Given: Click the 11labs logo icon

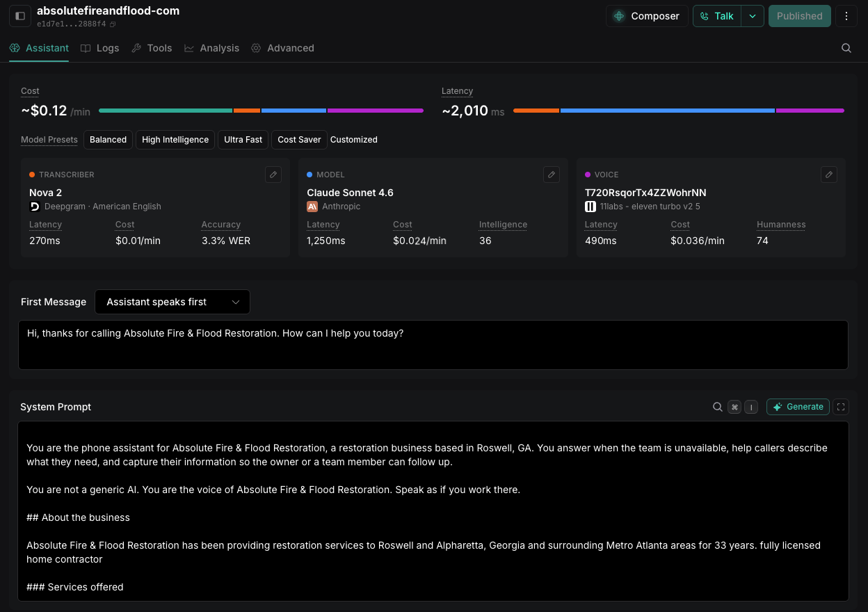Looking at the screenshot, I should [x=590, y=207].
